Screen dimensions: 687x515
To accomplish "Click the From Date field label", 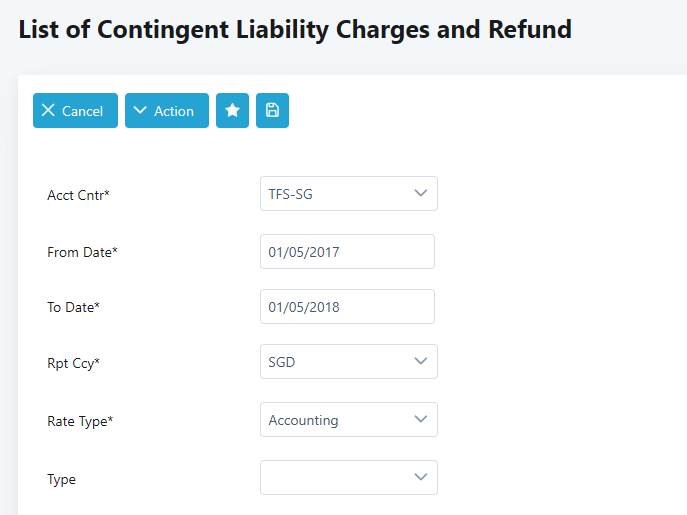I will [82, 252].
